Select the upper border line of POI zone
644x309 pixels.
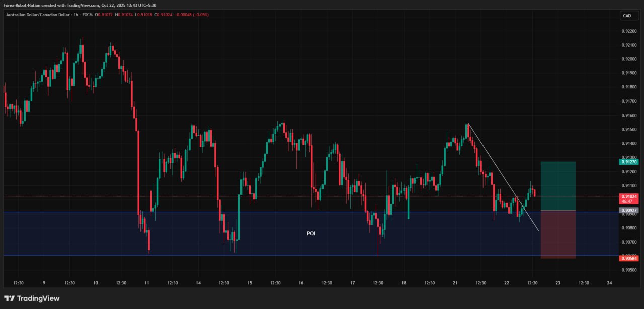(252, 212)
